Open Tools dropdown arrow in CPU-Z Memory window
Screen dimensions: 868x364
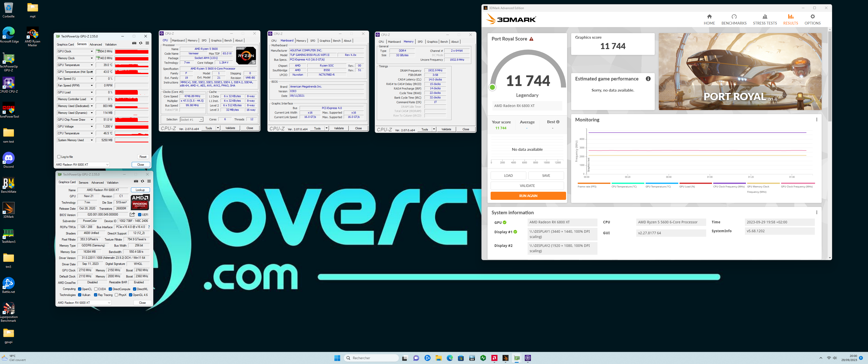434,129
